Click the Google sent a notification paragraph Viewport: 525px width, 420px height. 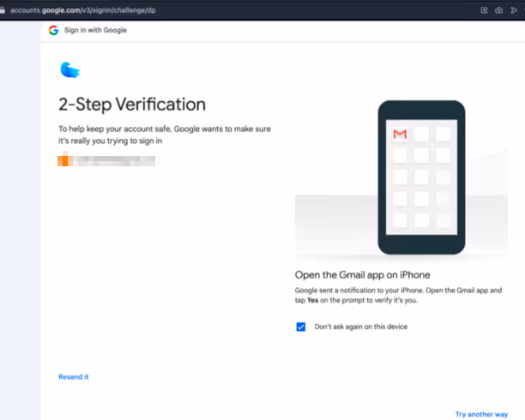(x=398, y=295)
